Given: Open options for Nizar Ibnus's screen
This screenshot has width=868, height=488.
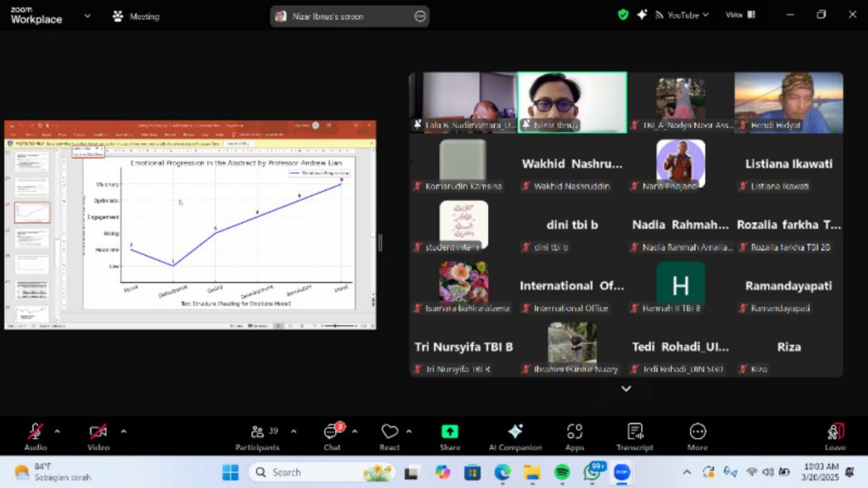Looking at the screenshot, I should [420, 17].
